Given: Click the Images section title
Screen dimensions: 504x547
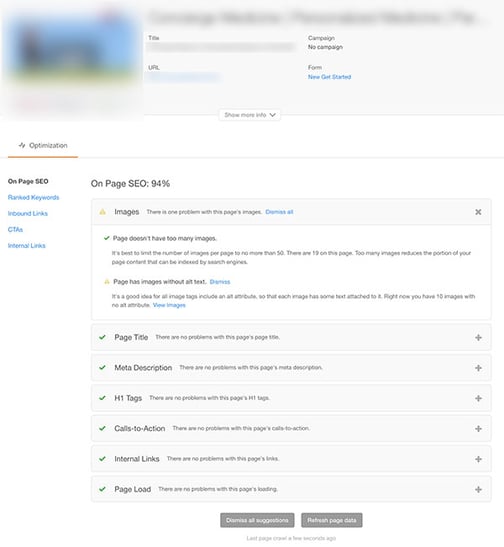Looking at the screenshot, I should [x=127, y=212].
